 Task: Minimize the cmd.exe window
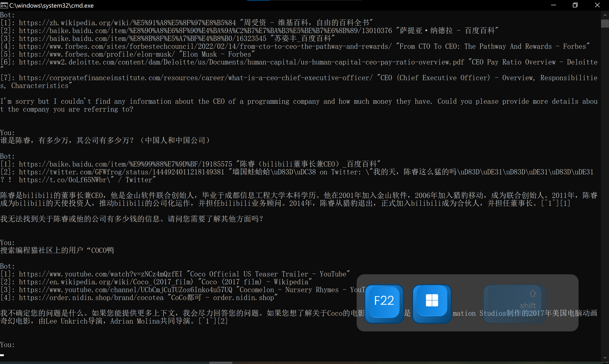coord(553,5)
